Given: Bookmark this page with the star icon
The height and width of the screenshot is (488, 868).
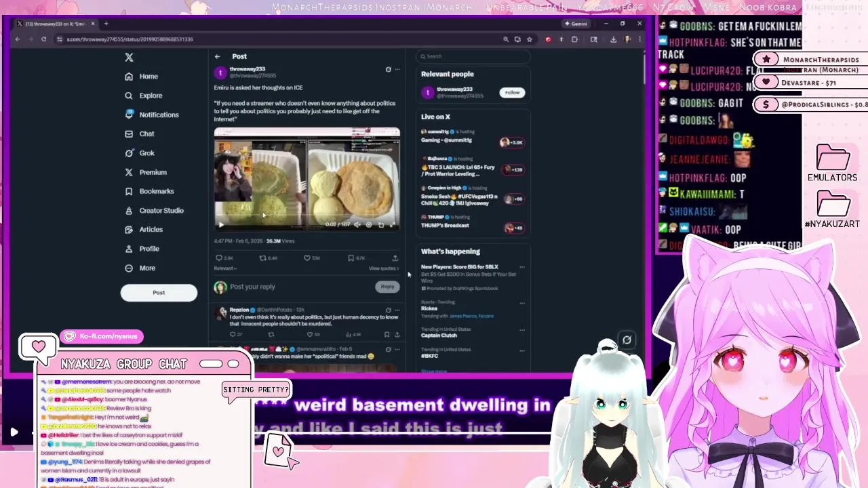Looking at the screenshot, I should coord(530,39).
